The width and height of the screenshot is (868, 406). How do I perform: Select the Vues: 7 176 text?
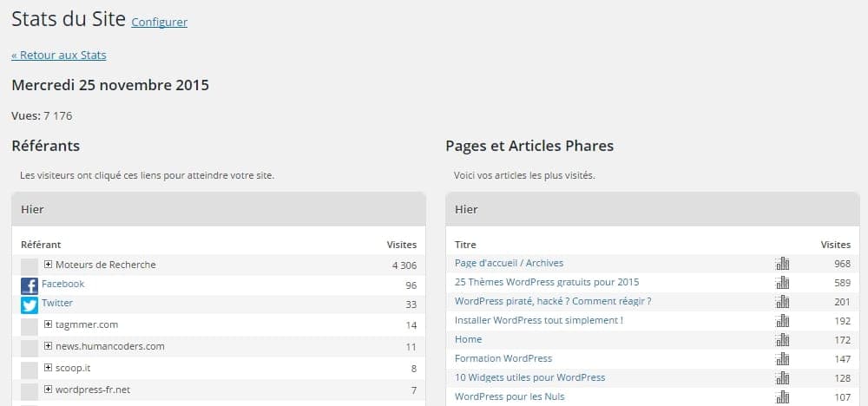[x=42, y=116]
